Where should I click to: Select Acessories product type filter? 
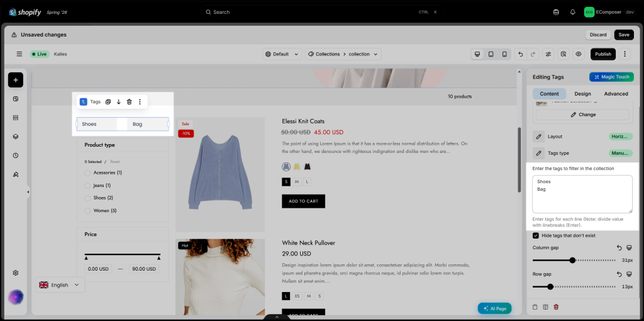point(87,172)
